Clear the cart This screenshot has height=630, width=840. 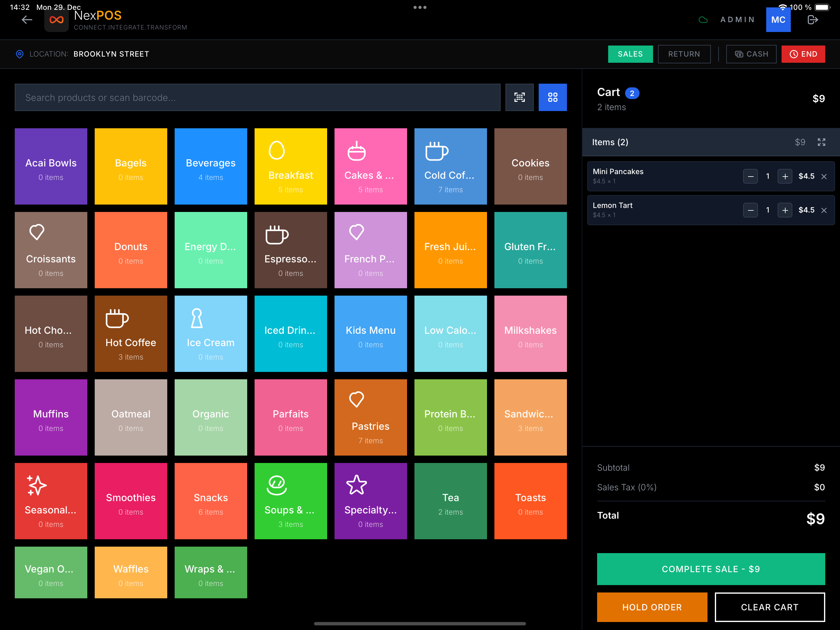point(770,607)
